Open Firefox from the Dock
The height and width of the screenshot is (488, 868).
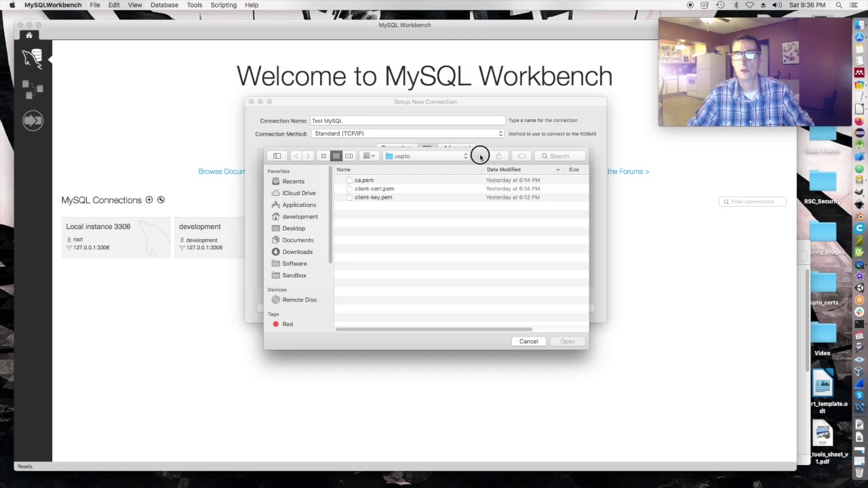(x=859, y=121)
